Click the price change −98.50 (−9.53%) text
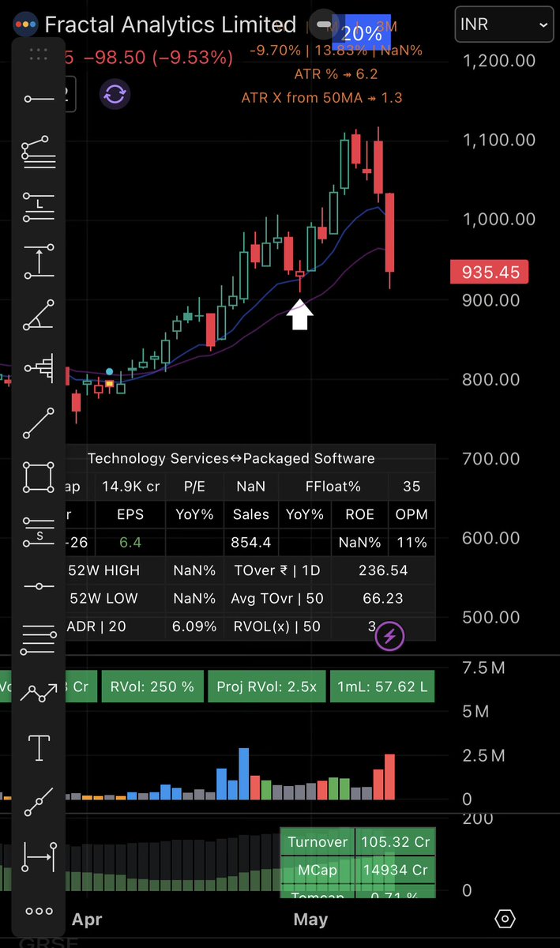560x948 pixels. 158,58
